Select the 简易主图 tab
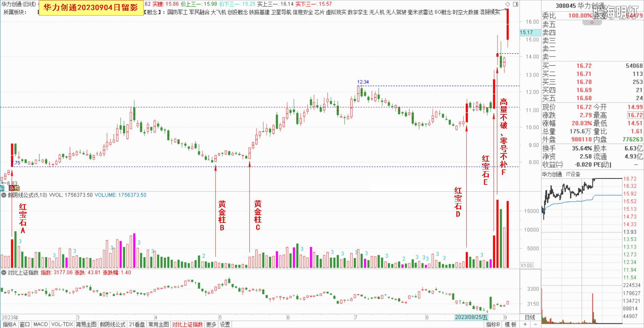Screen dimensions: 644x328 pos(86,325)
